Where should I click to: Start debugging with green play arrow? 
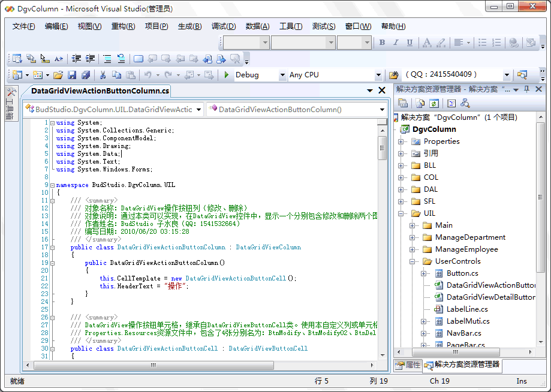[227, 75]
